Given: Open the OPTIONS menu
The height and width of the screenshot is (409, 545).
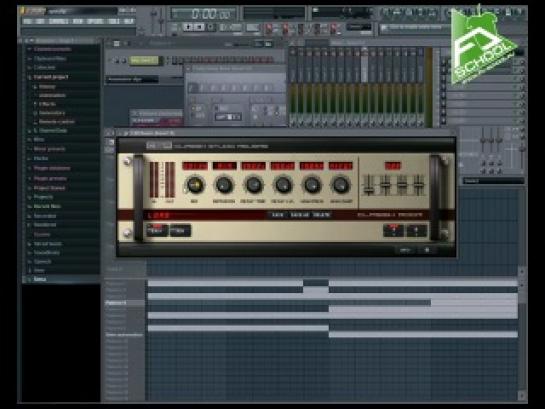Looking at the screenshot, I should (x=95, y=22).
